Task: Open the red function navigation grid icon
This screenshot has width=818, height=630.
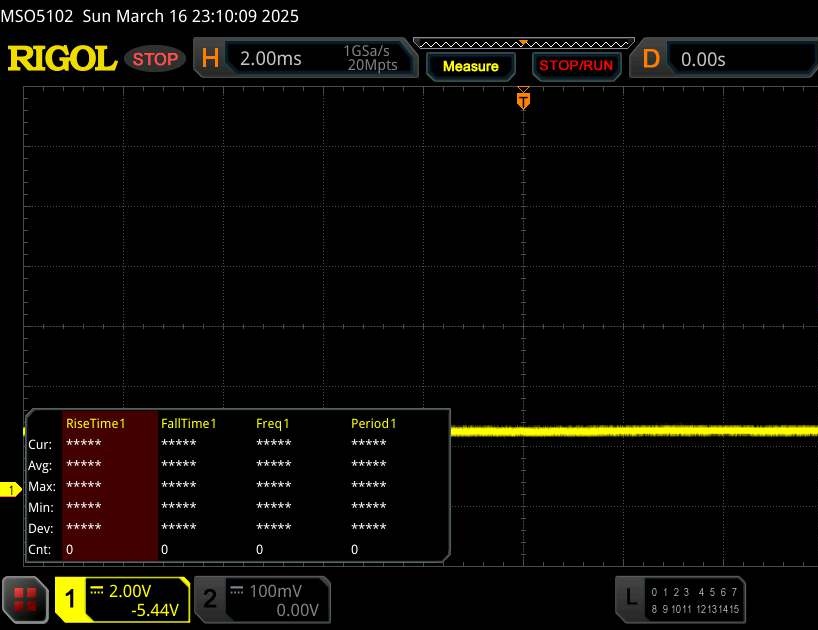Action: [x=25, y=600]
